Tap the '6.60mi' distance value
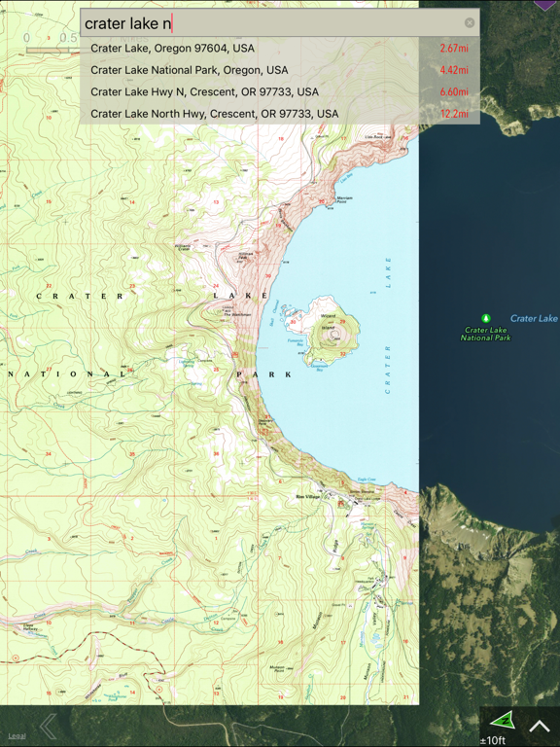Viewport: 560px width, 747px height. click(x=454, y=92)
